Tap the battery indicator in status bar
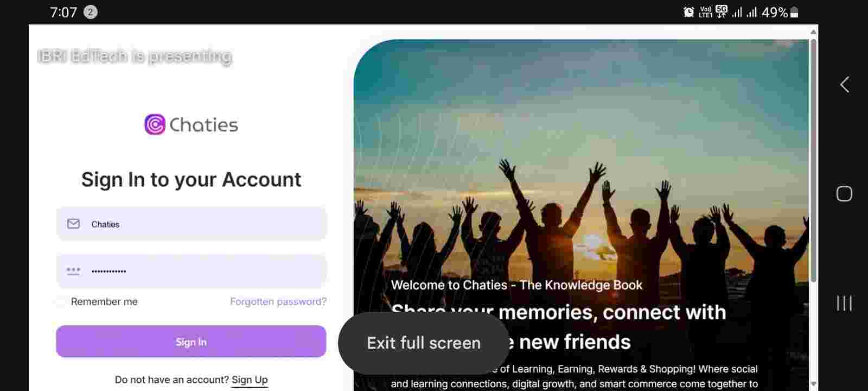Image resolution: width=868 pixels, height=391 pixels. pyautogui.click(x=794, y=12)
